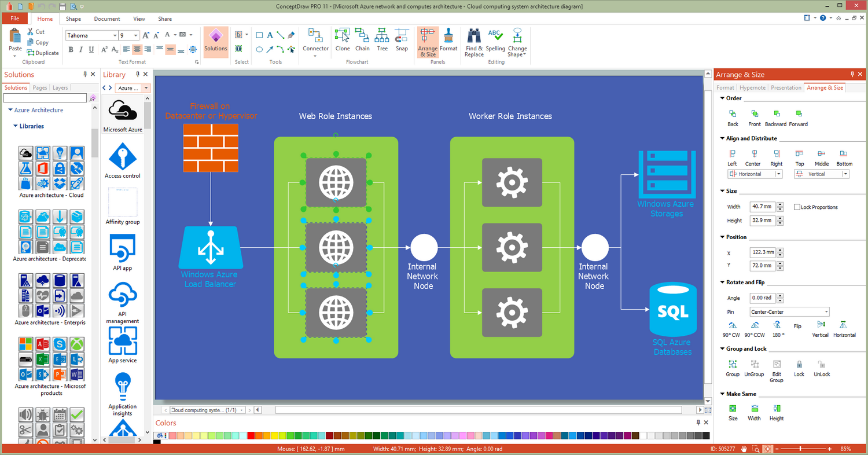
Task: Adjust the zoom slider in status bar
Action: (800, 449)
